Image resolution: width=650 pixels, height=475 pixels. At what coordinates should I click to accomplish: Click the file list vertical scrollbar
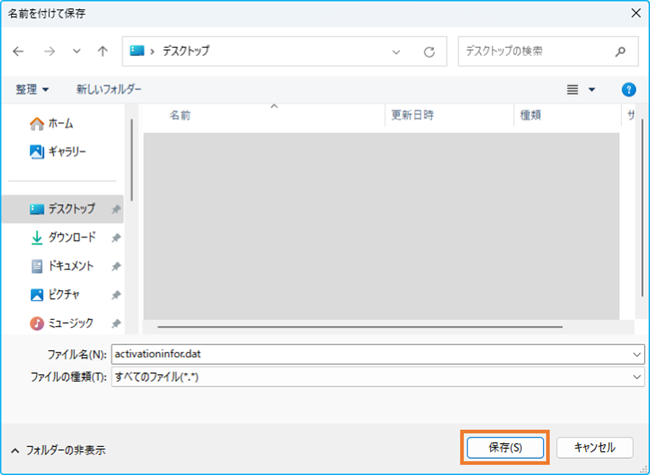(642, 207)
